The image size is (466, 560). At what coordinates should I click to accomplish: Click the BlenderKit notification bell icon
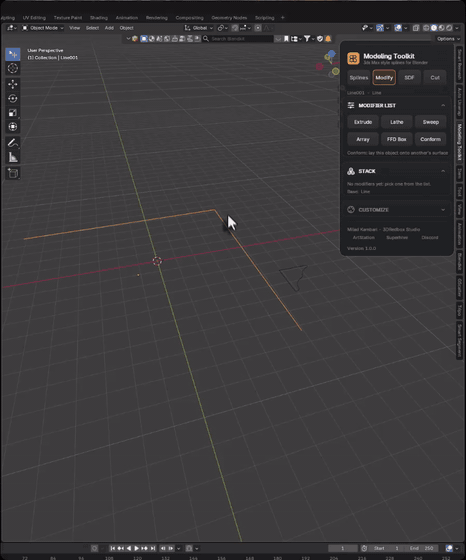328,39
